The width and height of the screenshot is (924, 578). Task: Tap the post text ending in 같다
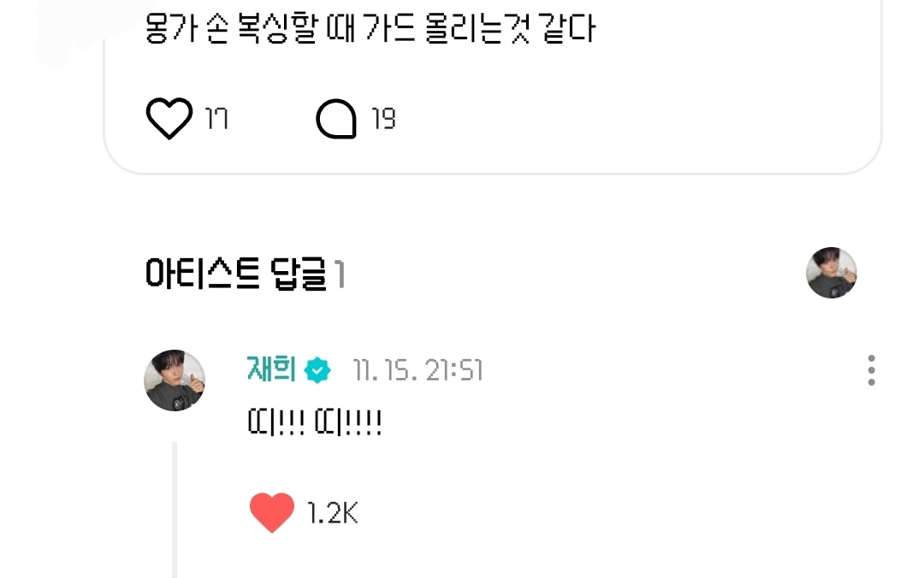[x=370, y=28]
